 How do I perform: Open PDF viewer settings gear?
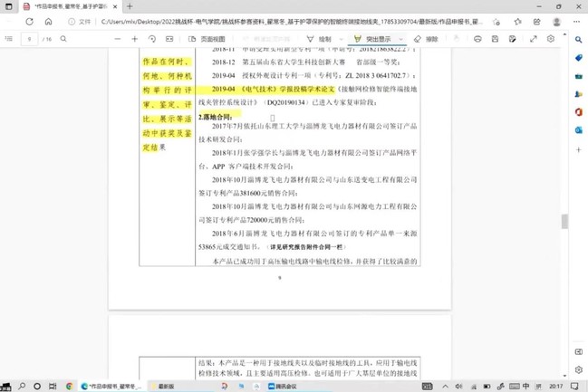(x=551, y=39)
